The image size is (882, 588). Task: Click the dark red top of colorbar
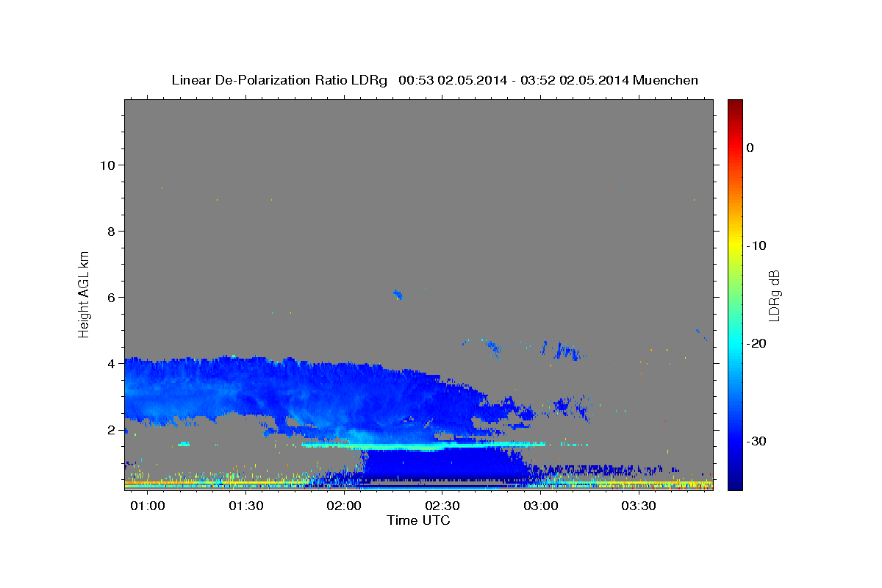(734, 104)
